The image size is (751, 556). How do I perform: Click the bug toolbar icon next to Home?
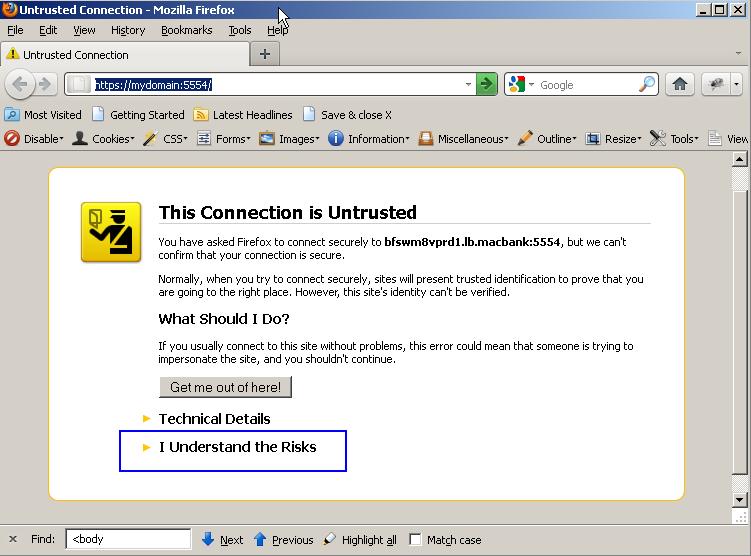click(x=717, y=84)
